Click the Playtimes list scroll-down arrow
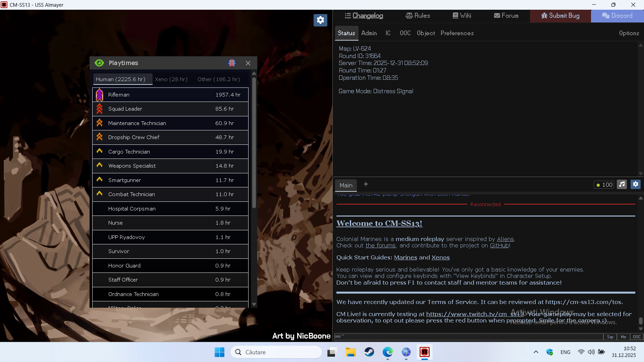The image size is (644, 362). [x=254, y=304]
